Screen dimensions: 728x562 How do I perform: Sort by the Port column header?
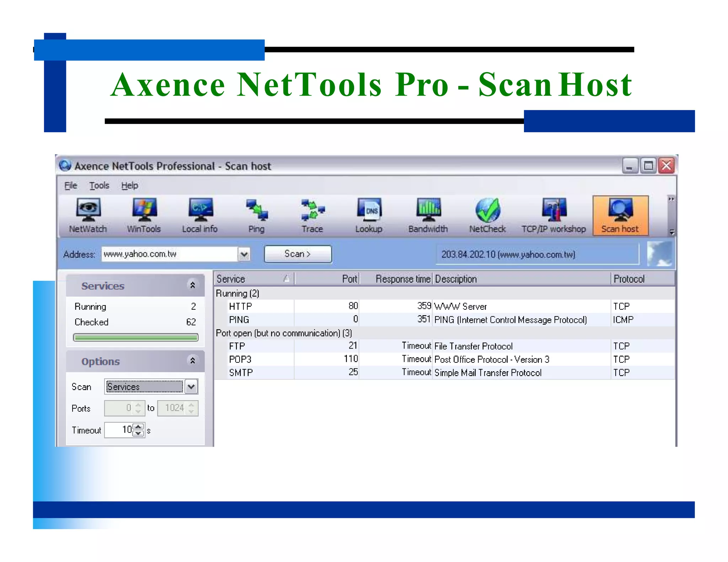pyautogui.click(x=327, y=279)
